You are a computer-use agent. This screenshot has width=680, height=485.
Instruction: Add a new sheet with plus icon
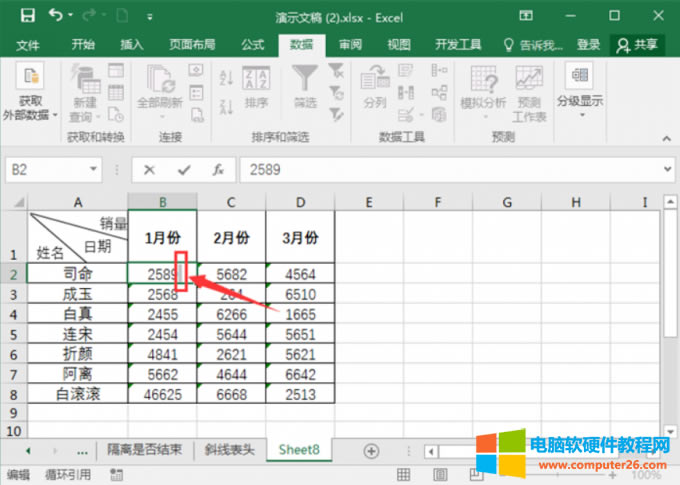(371, 451)
